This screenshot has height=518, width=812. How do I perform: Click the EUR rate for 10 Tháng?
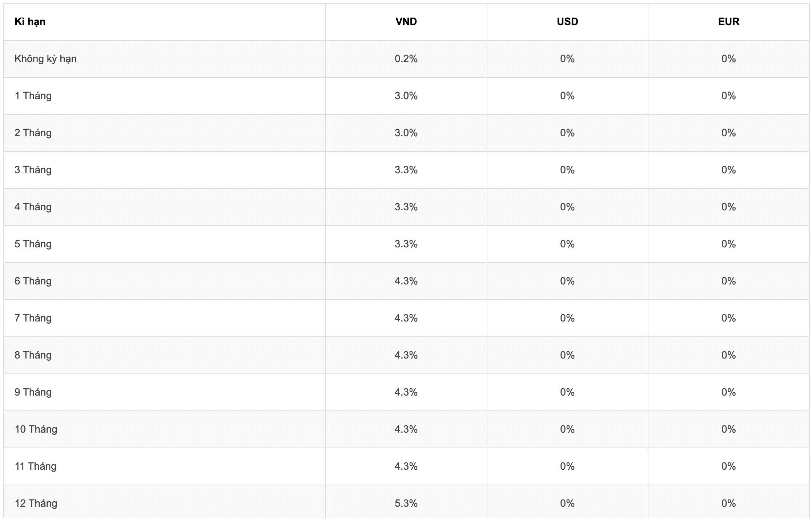(728, 429)
